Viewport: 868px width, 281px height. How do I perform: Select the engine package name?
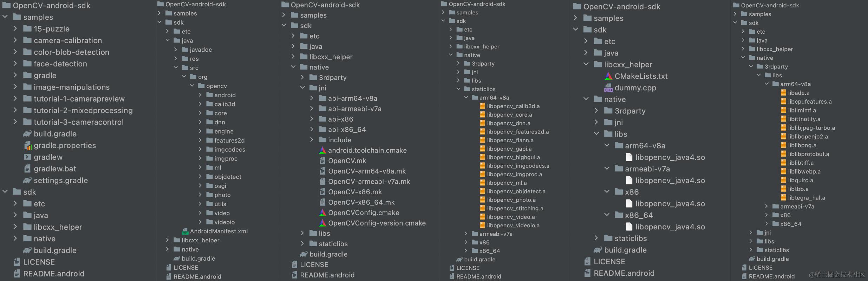[224, 132]
